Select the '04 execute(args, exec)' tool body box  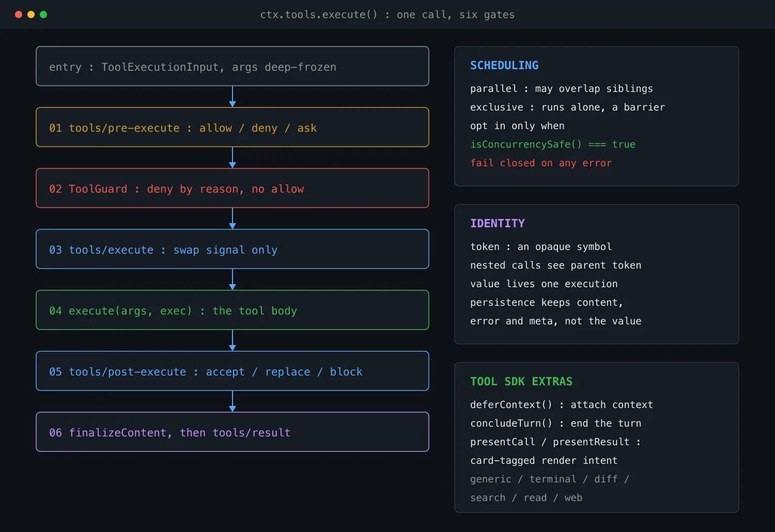233,310
